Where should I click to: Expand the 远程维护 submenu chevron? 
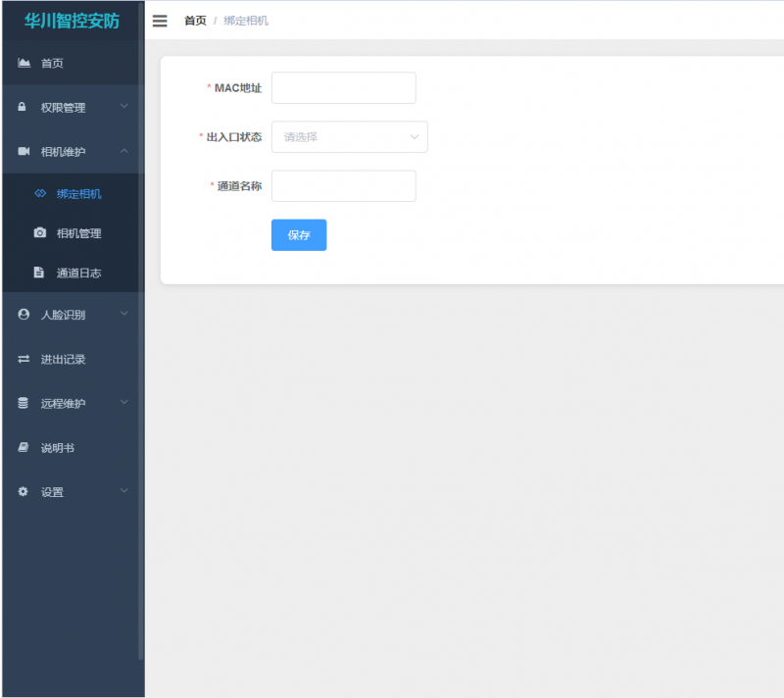coord(124,402)
